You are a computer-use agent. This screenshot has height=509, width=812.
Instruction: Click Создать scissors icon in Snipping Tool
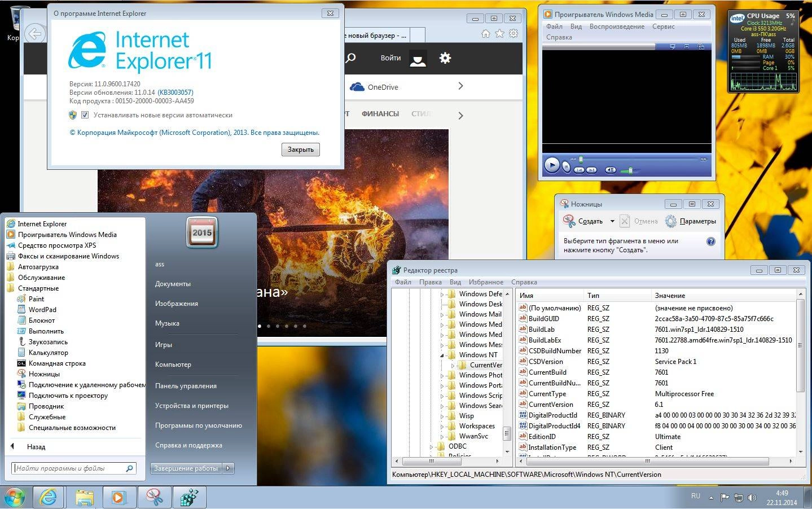coord(569,221)
